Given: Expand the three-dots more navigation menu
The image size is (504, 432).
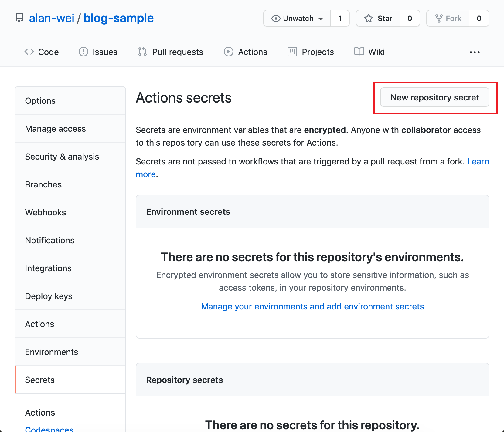Looking at the screenshot, I should coord(475,52).
